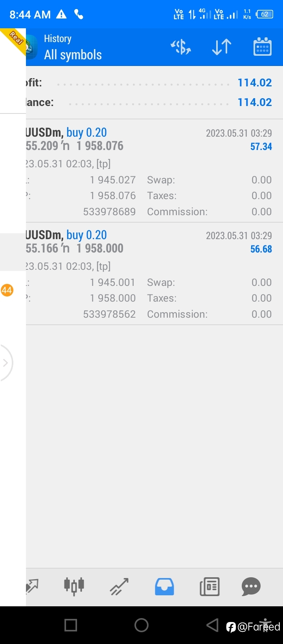The image size is (283, 644).
Task: Collapse the second trade with profit 56.68
Action: [x=154, y=274]
